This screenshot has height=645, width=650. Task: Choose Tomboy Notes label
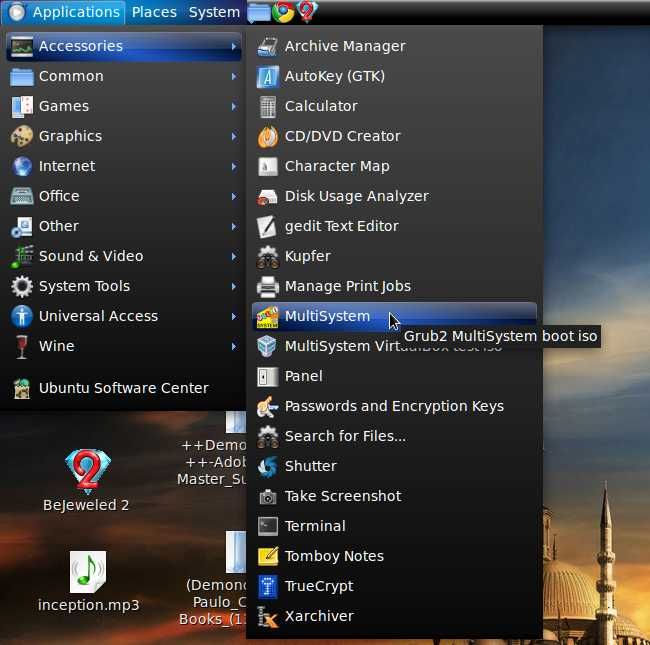334,556
